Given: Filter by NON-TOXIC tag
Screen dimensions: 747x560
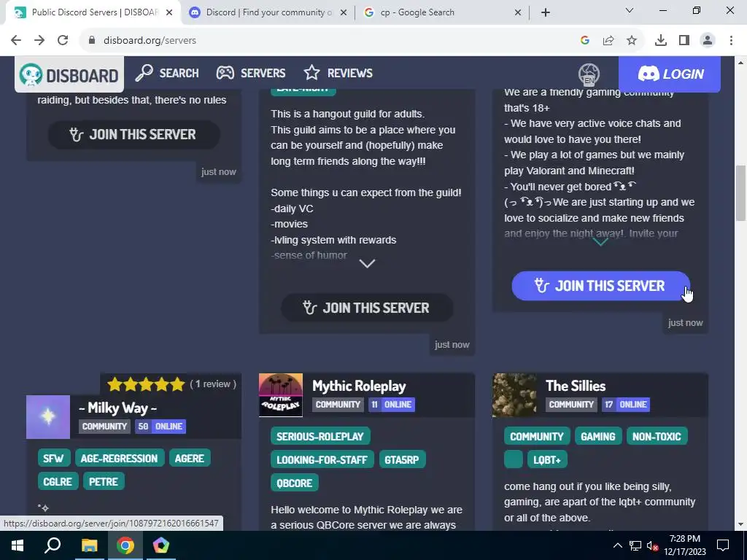Looking at the screenshot, I should [x=657, y=437].
